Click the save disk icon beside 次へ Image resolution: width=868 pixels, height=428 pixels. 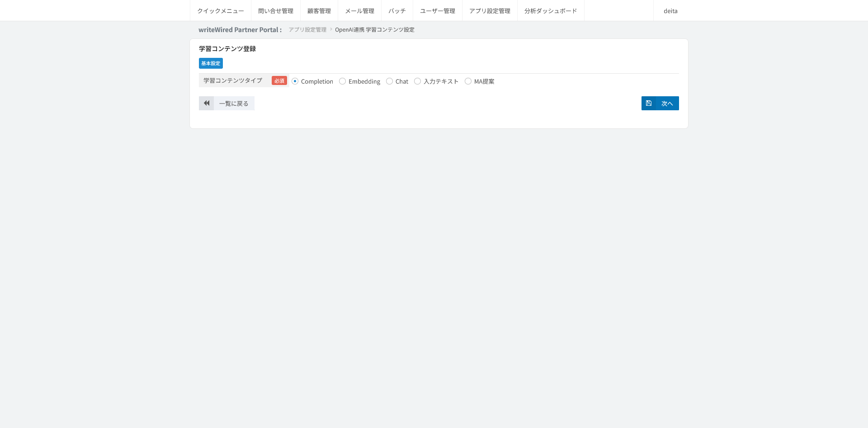tap(649, 103)
